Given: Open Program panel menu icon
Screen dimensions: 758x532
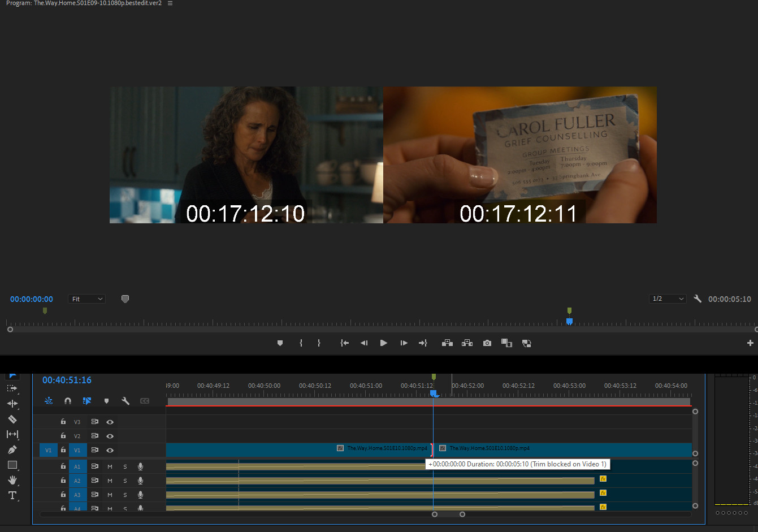Looking at the screenshot, I should 170,3.
